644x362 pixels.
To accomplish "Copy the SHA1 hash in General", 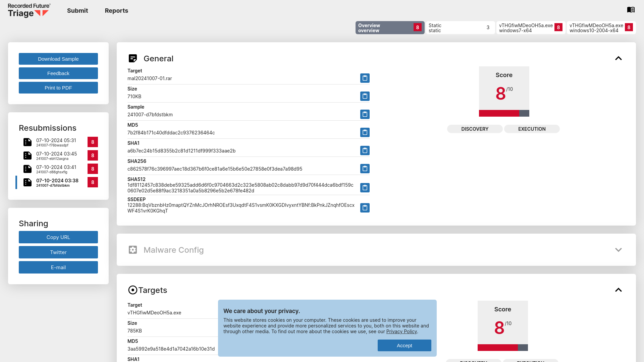I will (365, 150).
